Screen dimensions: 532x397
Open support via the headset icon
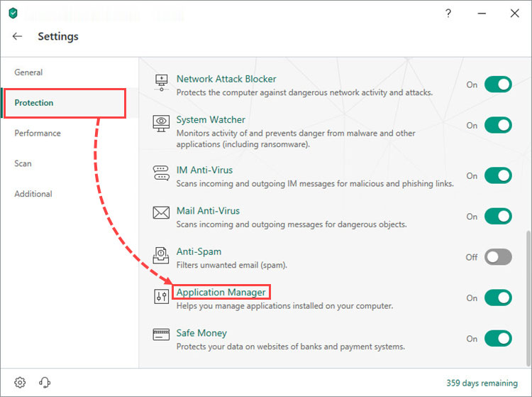pos(45,382)
